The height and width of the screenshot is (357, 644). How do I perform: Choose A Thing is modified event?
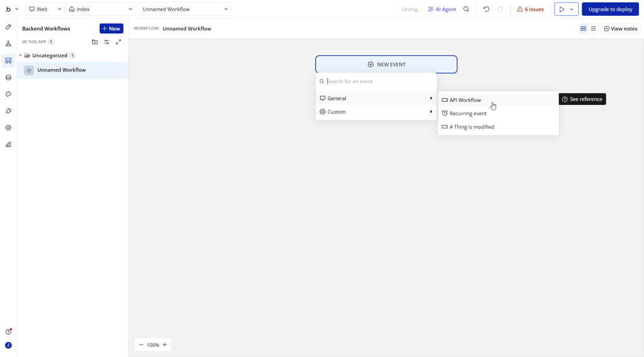[498, 127]
